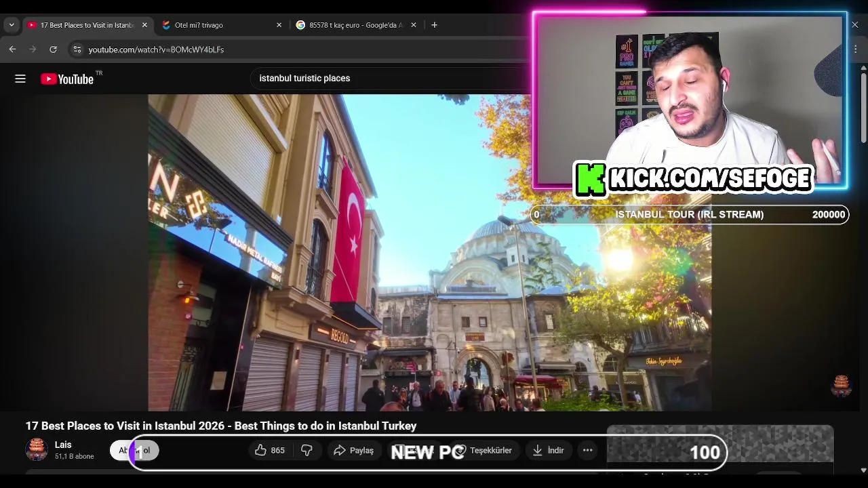This screenshot has width=868, height=488.
Task: Reload the page with the refresh icon
Action: tap(53, 49)
